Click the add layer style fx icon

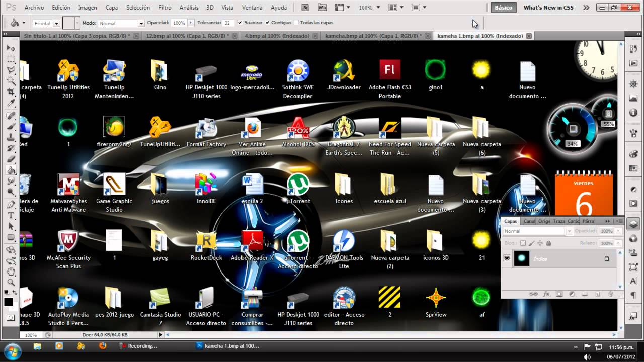pos(546,294)
